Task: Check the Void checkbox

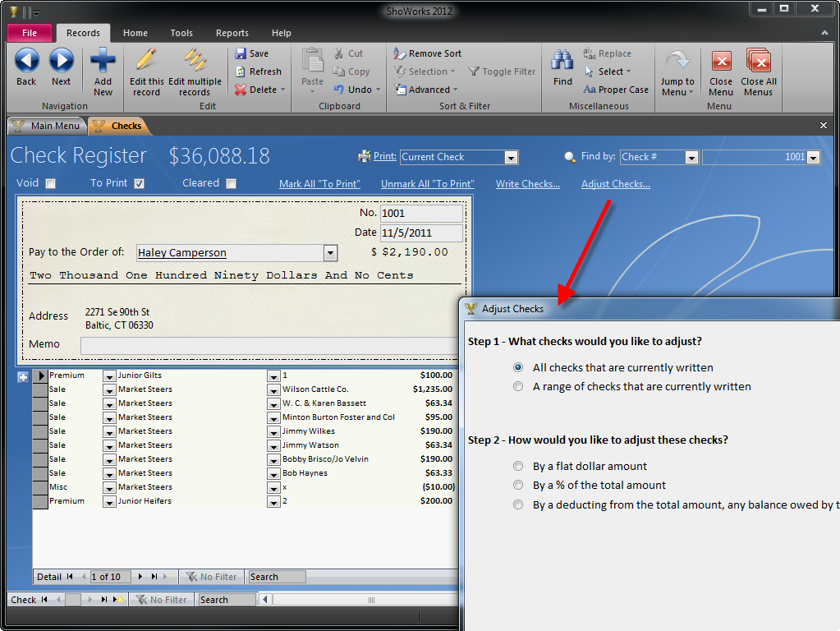Action: [x=49, y=183]
